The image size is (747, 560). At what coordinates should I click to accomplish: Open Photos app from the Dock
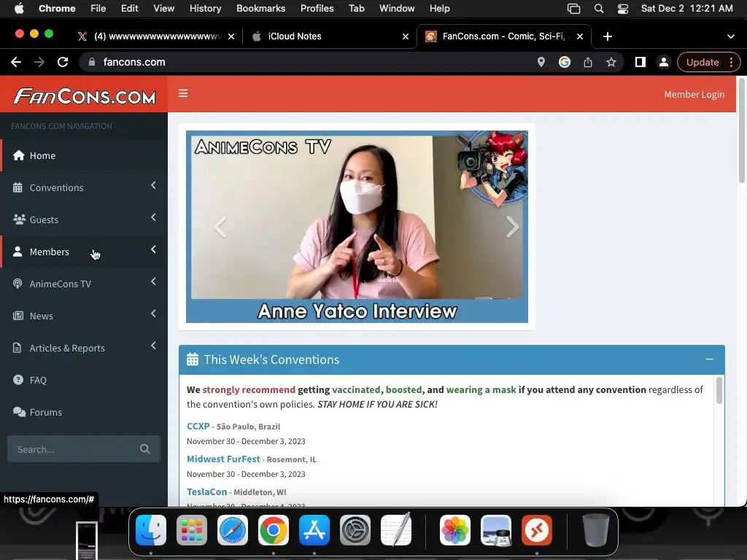coord(455,530)
